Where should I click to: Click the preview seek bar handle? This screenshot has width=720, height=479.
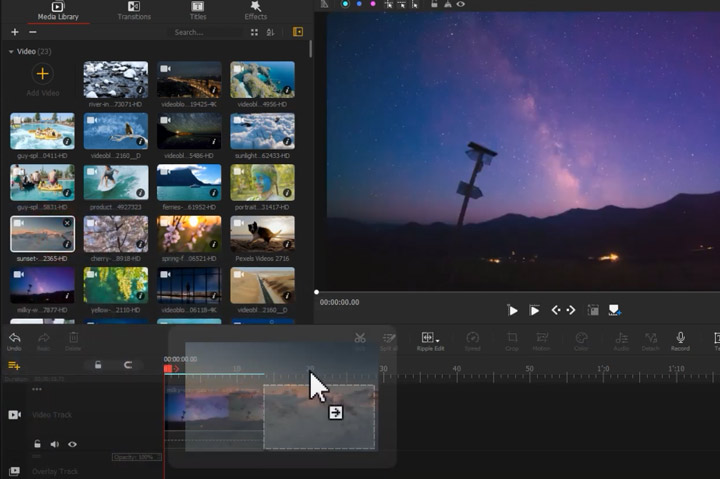(317, 292)
